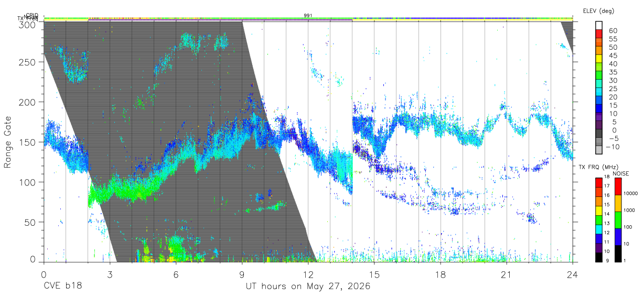Pick the cyan 12 MHz TX frequency swatch

click(x=599, y=229)
